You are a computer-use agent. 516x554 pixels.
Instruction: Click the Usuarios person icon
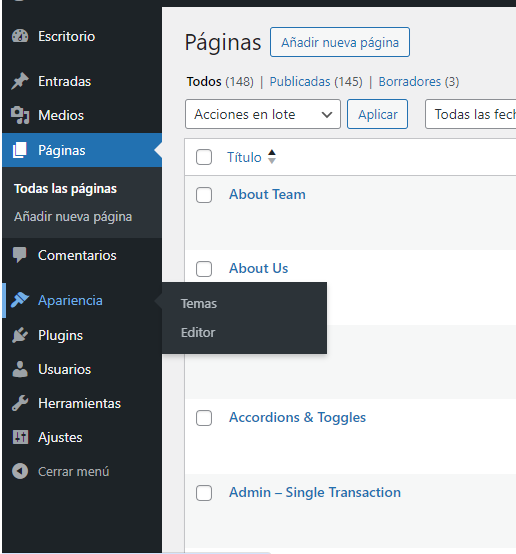click(20, 369)
